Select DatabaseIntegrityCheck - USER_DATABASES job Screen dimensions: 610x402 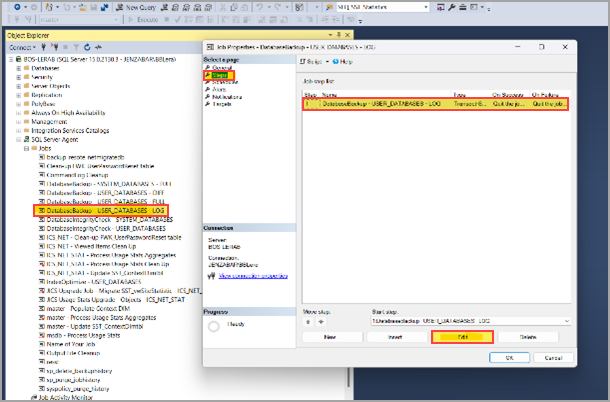(x=106, y=228)
